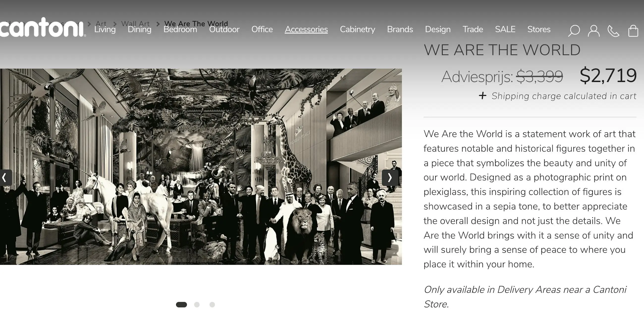Screen dimensions: 644x320
Task: Select the first carousel dot indicator
Action: click(x=182, y=304)
